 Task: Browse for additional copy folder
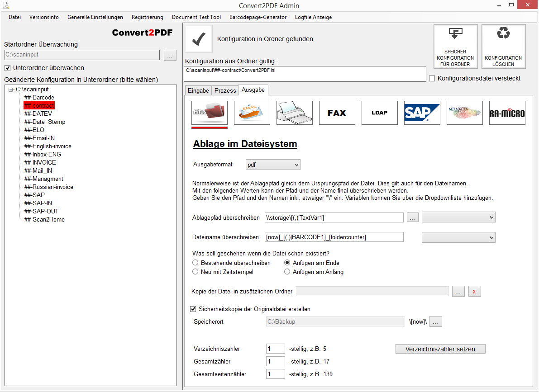coord(458,291)
